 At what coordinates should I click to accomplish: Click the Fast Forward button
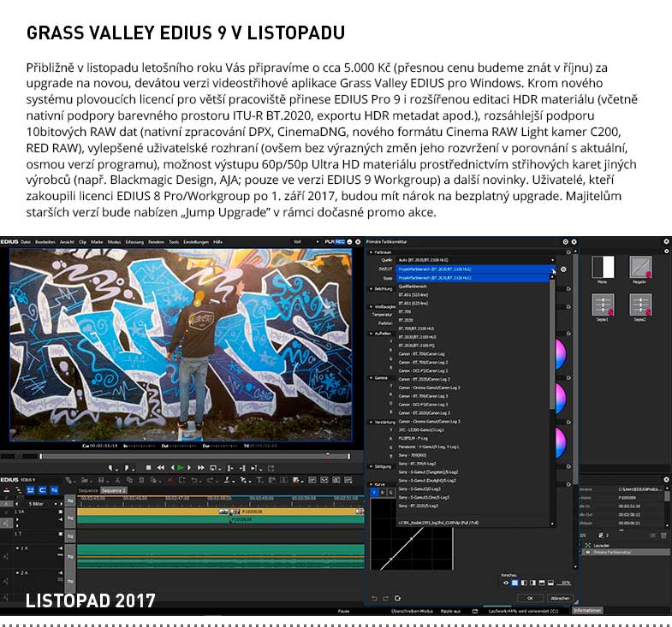(x=201, y=468)
